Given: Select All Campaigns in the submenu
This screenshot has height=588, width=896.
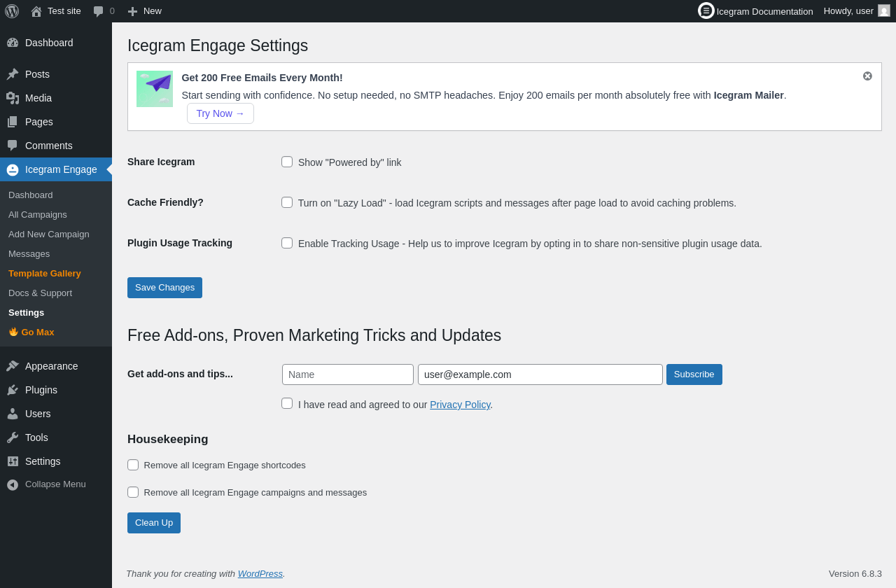Looking at the screenshot, I should coord(38,214).
